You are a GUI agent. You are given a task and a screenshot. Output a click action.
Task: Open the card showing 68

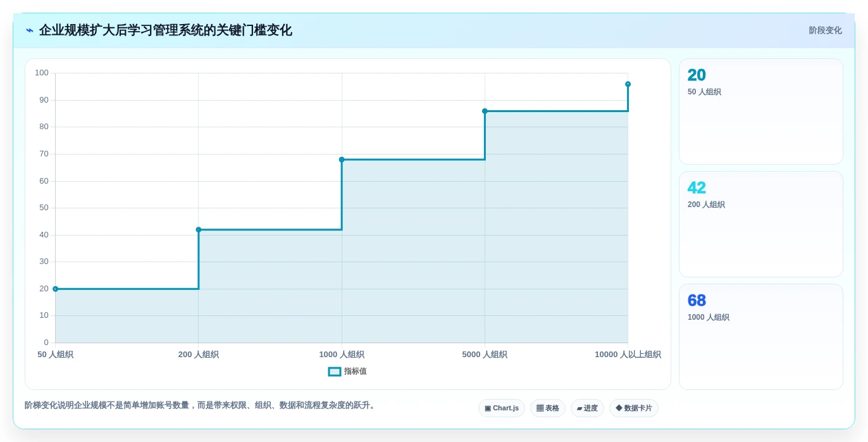coord(761,337)
